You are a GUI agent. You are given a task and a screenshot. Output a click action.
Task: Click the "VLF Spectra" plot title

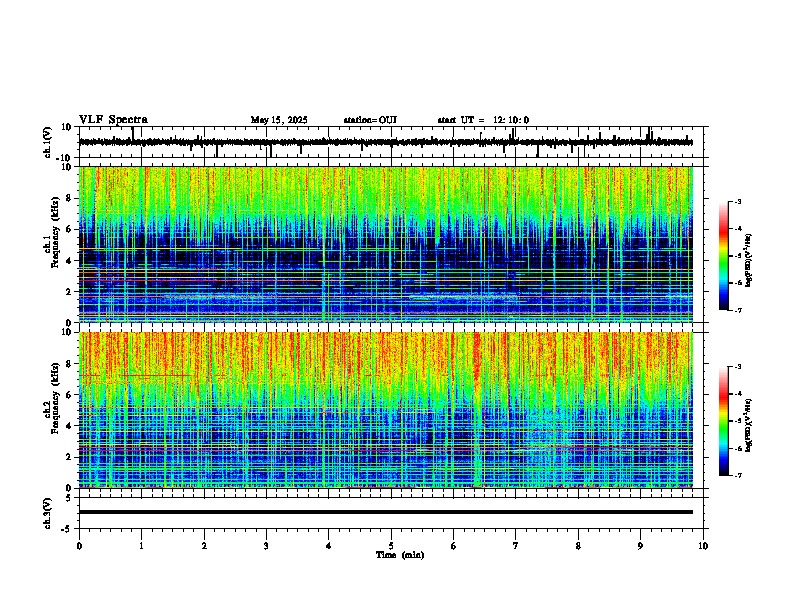point(113,120)
